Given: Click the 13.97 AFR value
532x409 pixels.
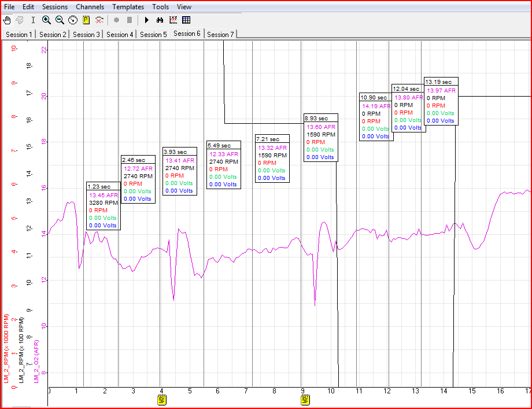Looking at the screenshot, I should 441,90.
